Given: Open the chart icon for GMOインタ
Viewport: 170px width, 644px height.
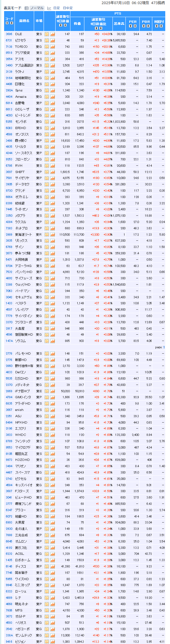Looking at the screenshot, I should point(52,397).
